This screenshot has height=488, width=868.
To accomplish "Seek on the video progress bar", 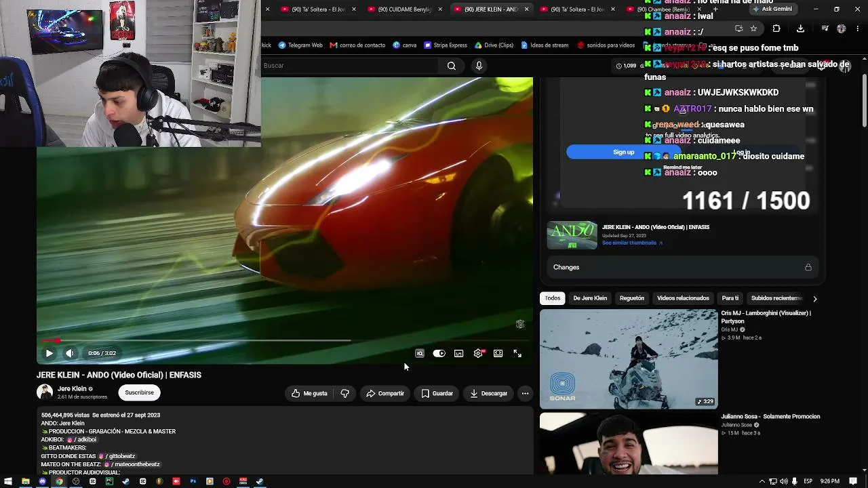I will [x=285, y=340].
